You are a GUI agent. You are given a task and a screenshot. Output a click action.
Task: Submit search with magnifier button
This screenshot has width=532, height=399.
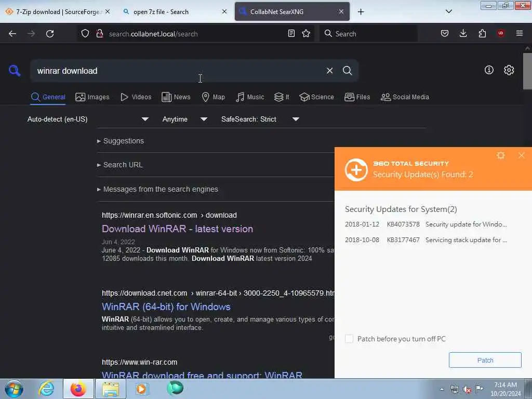click(347, 71)
